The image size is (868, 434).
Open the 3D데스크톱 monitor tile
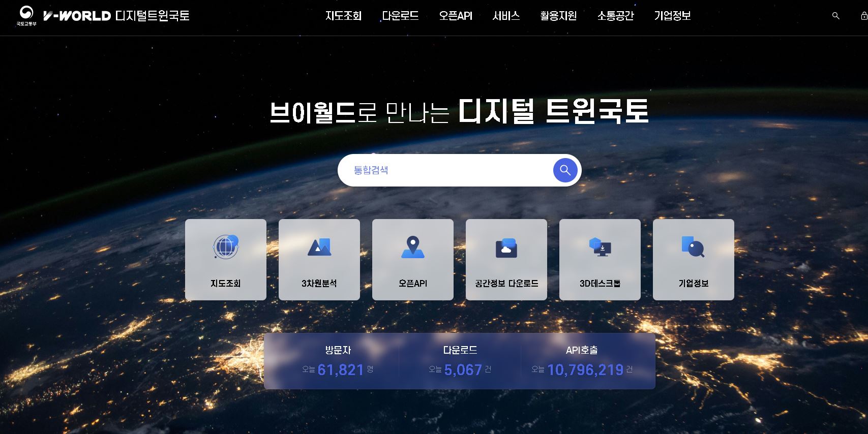(600, 260)
